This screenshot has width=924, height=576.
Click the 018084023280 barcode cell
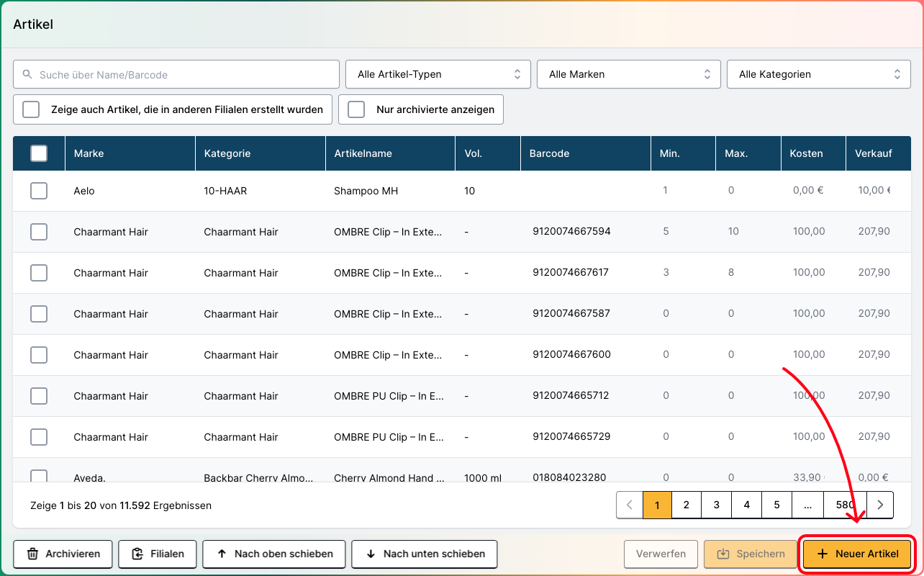click(x=569, y=477)
